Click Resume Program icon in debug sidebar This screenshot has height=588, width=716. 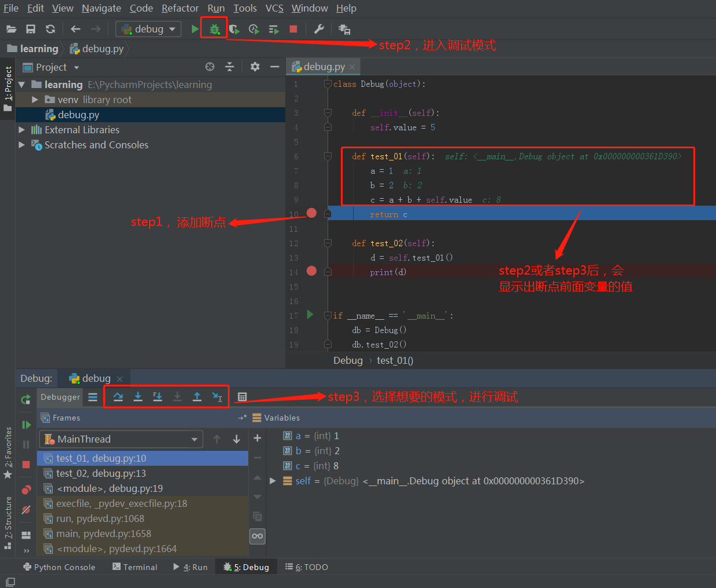26,425
